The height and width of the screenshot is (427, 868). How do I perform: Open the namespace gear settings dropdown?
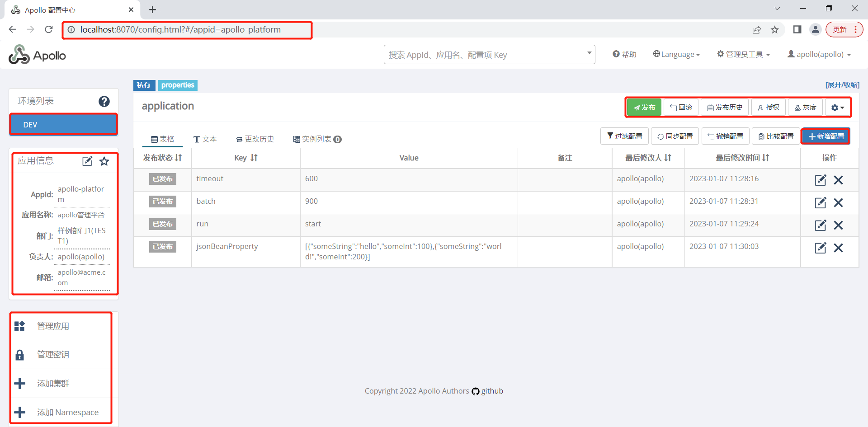coord(837,108)
